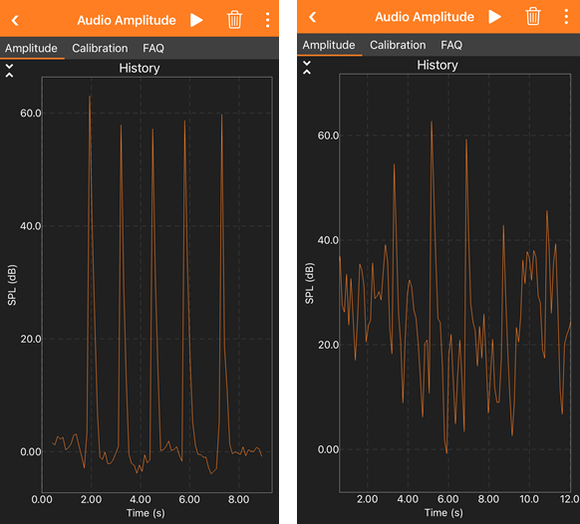Click the 0.00 time tick on left graph
The height and width of the screenshot is (524, 580).
42,500
